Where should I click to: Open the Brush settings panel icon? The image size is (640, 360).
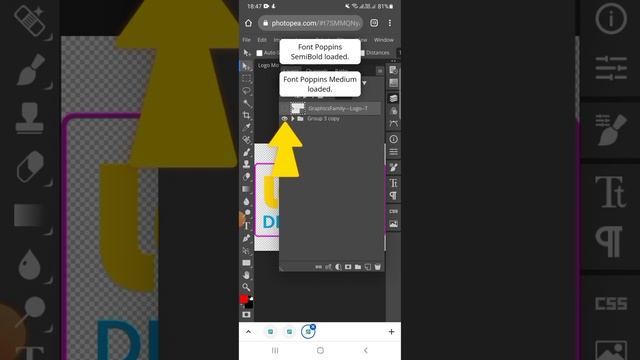(393, 167)
